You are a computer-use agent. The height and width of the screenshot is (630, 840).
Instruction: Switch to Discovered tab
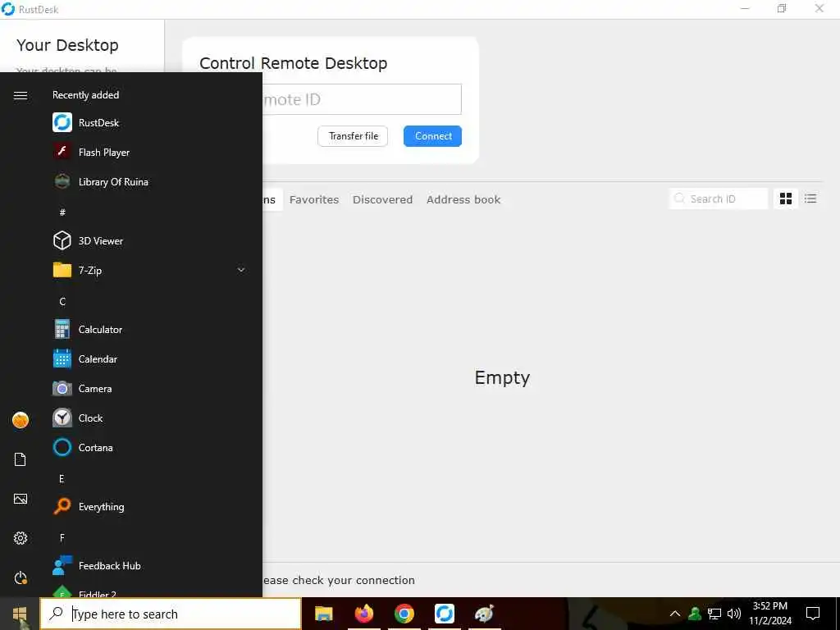point(382,200)
